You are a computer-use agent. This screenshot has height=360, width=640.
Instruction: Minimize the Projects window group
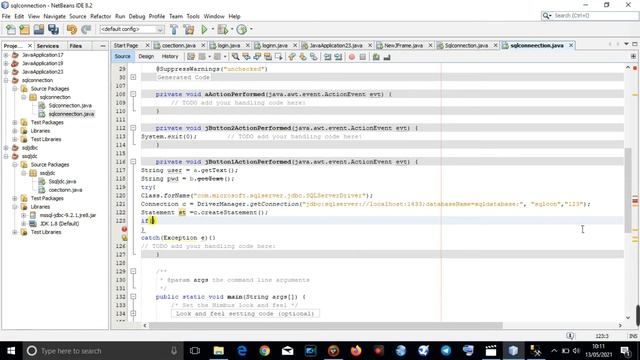(x=102, y=46)
